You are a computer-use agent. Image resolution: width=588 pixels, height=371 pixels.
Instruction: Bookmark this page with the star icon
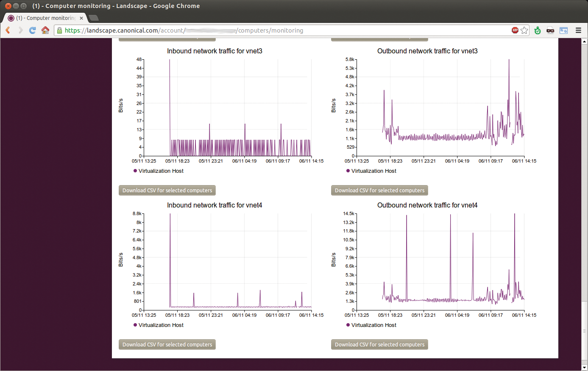click(525, 30)
